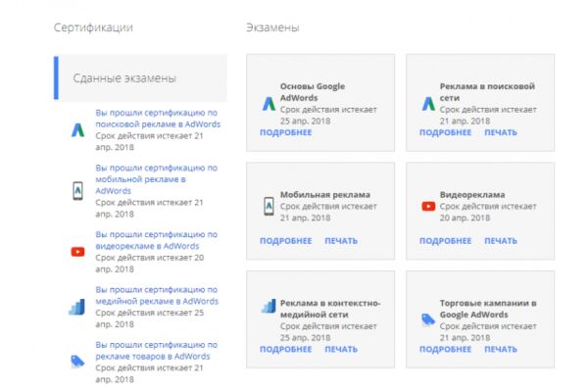Click ПОДРОБНЕЕ on Видеореклама card
Image resolution: width=588 pixels, height=392 pixels.
pos(445,241)
